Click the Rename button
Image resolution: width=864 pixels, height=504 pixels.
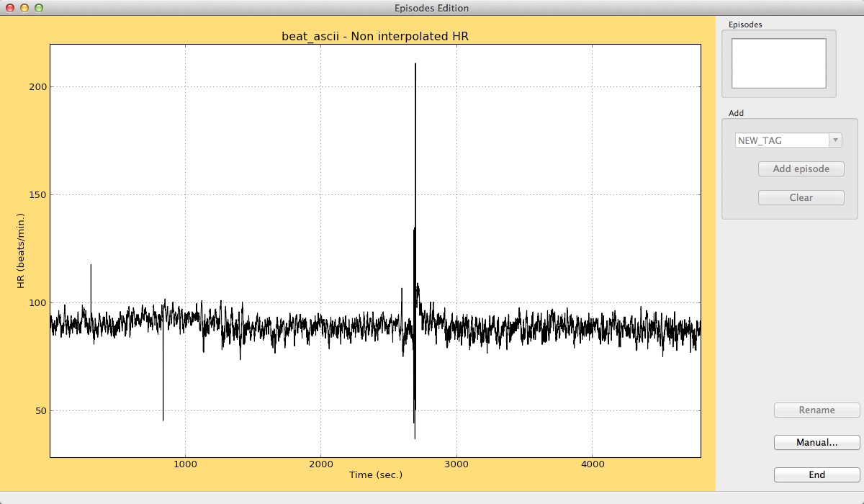tap(816, 410)
